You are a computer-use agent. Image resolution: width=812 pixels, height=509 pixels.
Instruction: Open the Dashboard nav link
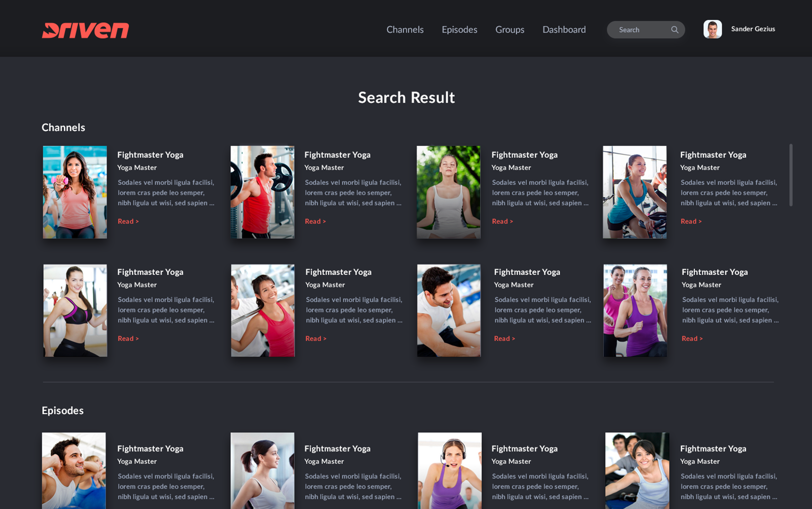(x=564, y=30)
